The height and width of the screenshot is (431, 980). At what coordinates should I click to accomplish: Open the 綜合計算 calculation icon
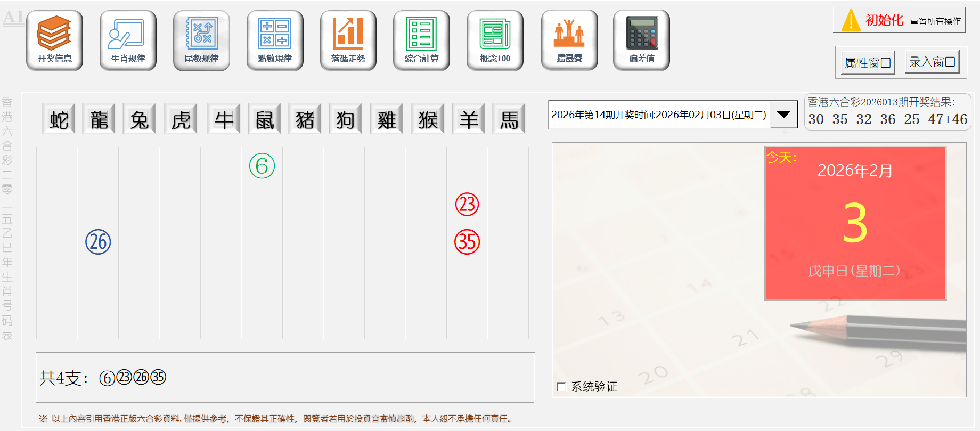421,40
